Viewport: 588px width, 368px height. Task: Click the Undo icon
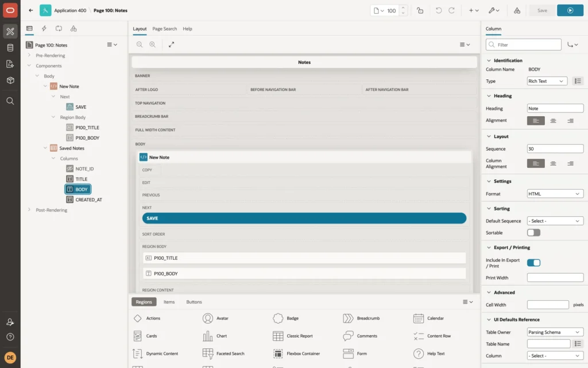(x=438, y=10)
